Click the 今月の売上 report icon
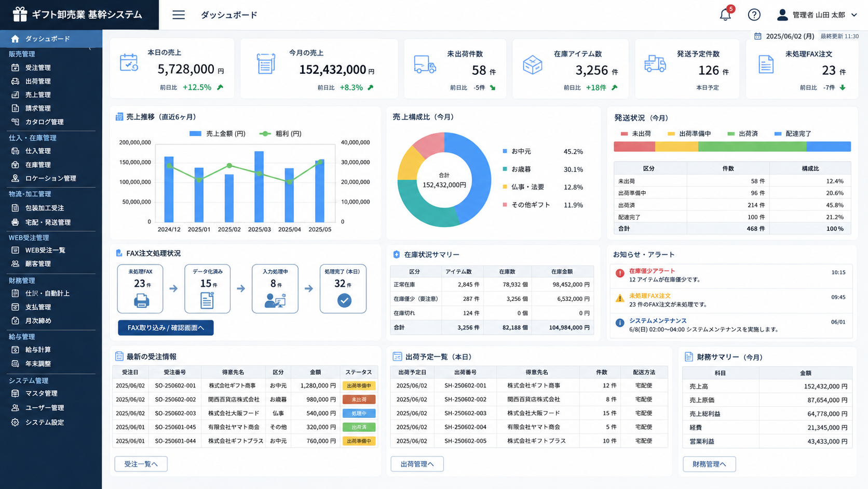868x489 pixels. pos(266,64)
